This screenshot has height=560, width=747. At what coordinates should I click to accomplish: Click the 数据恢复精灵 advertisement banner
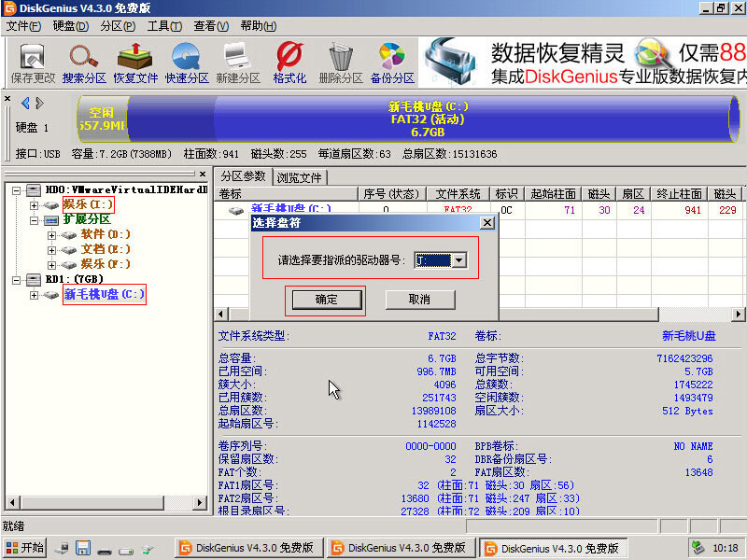582,63
